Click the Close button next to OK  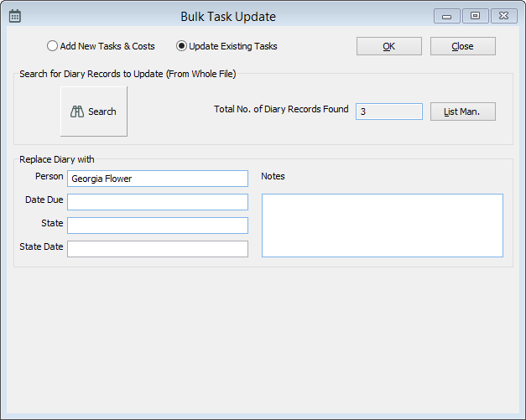tap(463, 46)
